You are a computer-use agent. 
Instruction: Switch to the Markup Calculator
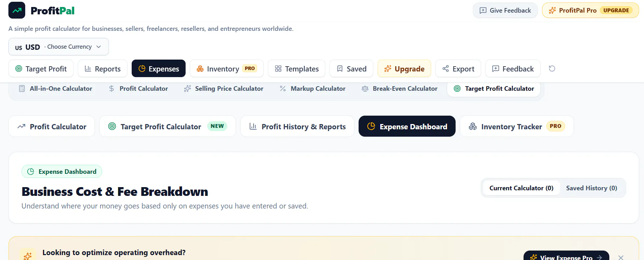pos(313,89)
